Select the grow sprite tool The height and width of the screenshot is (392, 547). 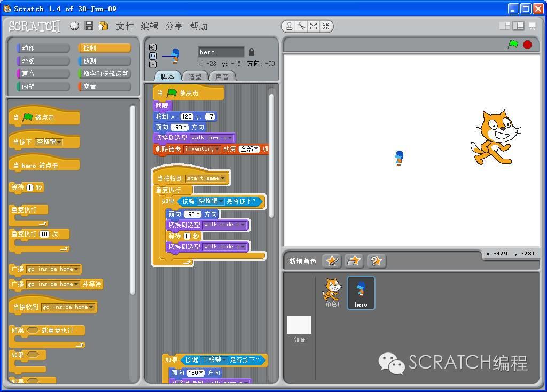[314, 26]
